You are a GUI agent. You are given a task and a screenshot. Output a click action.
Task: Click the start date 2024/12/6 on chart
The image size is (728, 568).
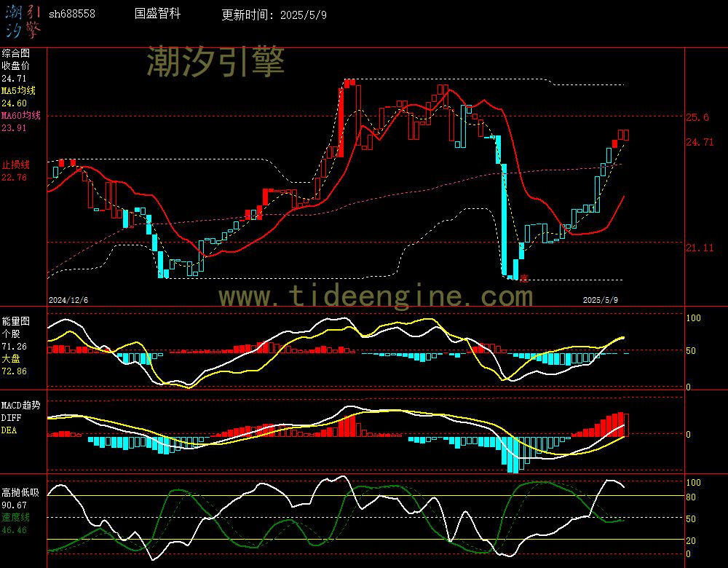(x=68, y=300)
